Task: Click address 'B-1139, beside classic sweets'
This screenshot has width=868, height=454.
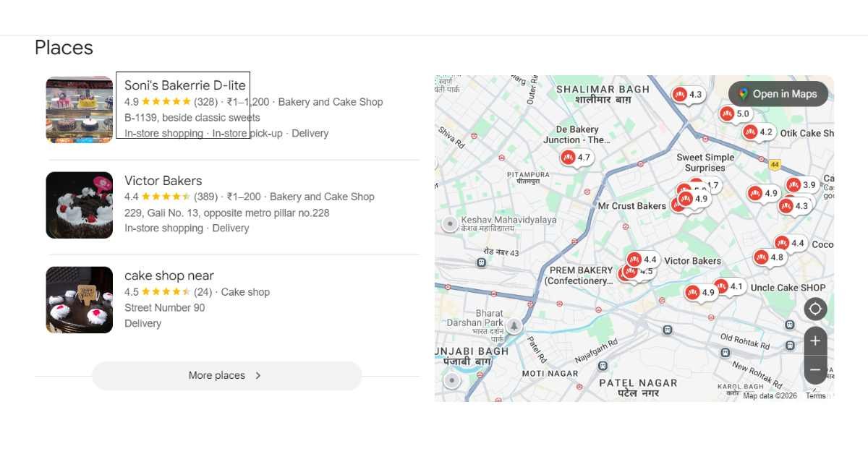Action: (x=192, y=118)
